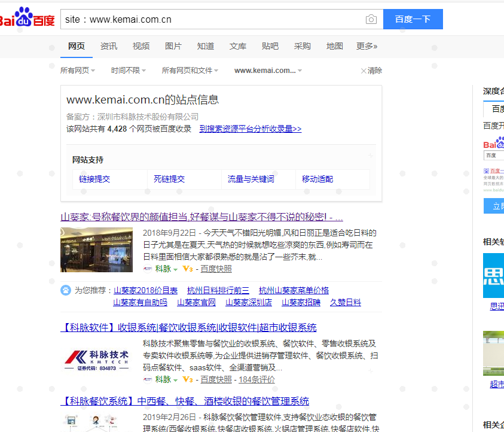The width and height of the screenshot is (504, 432).
Task: Open 久赞日料 suggestion
Action: pos(346,302)
